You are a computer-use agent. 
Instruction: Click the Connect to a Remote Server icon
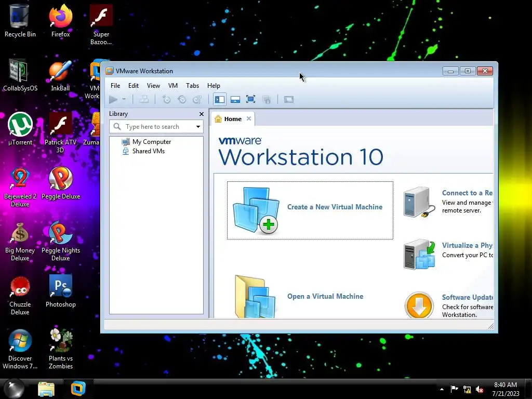[419, 202]
